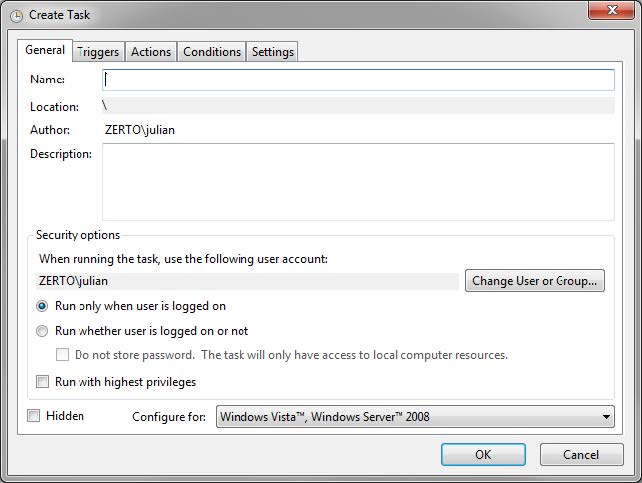Click the Cancel button
The image size is (642, 483).
point(581,455)
